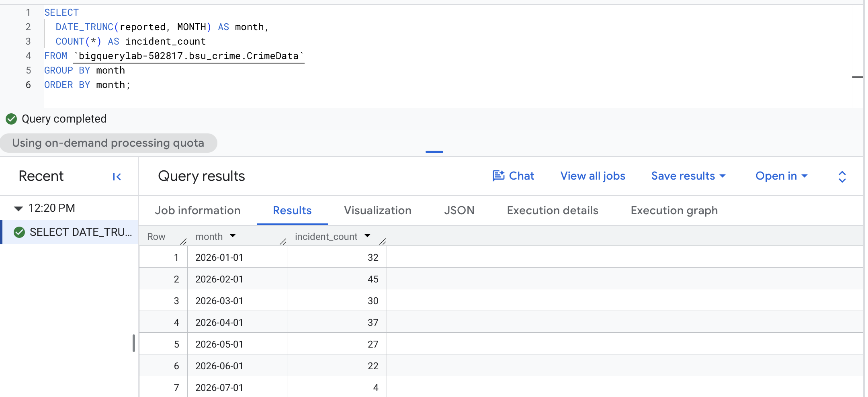Click incident count value 30
868x397 pixels.
pos(373,301)
